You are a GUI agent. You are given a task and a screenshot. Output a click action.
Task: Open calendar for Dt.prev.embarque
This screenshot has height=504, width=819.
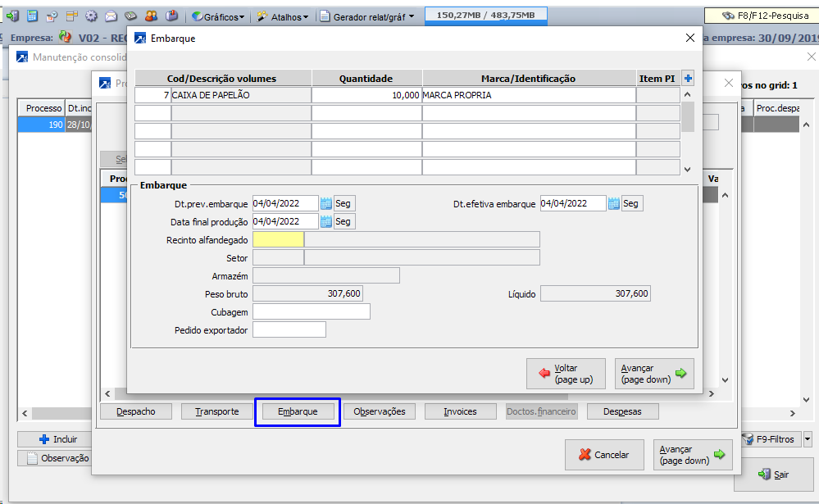tap(325, 203)
